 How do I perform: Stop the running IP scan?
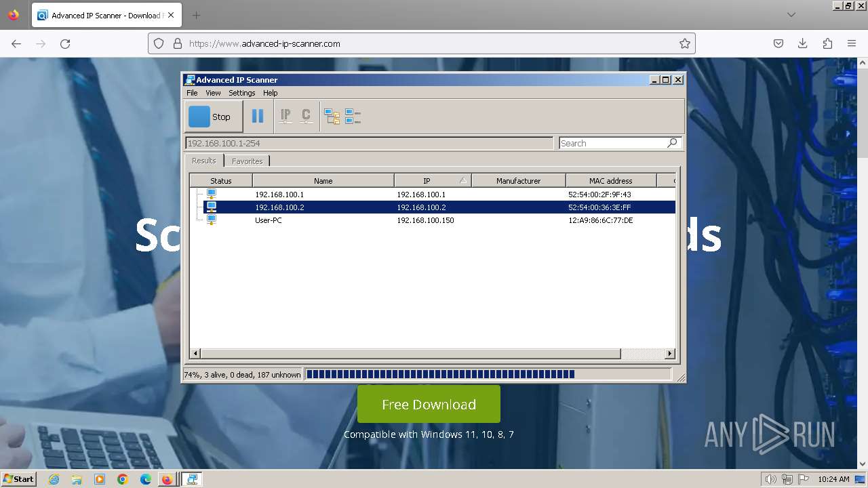(214, 117)
